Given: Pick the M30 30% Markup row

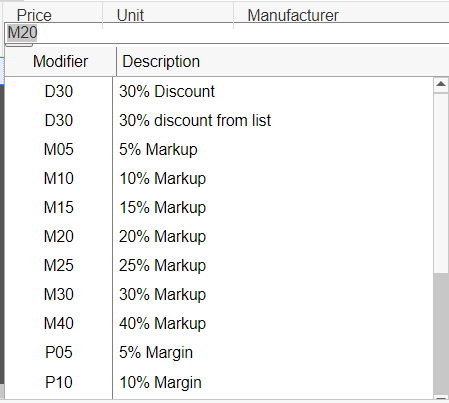Looking at the screenshot, I should (219, 294).
